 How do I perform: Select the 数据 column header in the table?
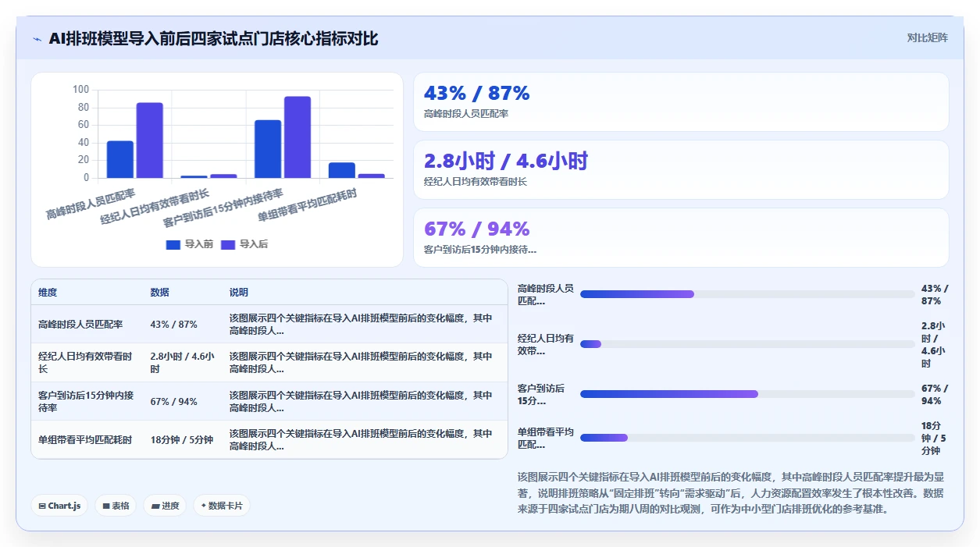160,293
